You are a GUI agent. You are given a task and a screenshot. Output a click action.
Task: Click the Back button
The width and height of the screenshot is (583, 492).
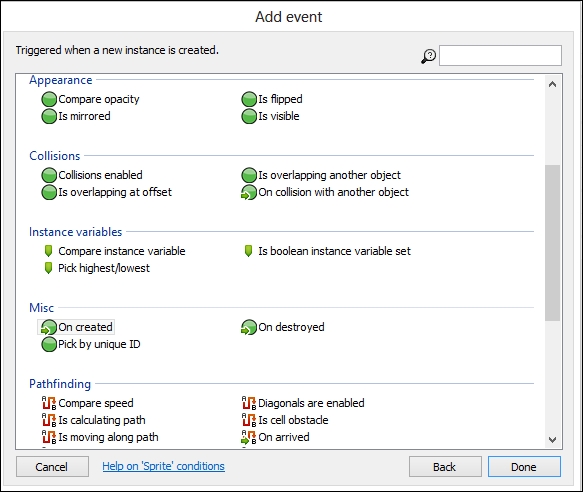tap(445, 467)
